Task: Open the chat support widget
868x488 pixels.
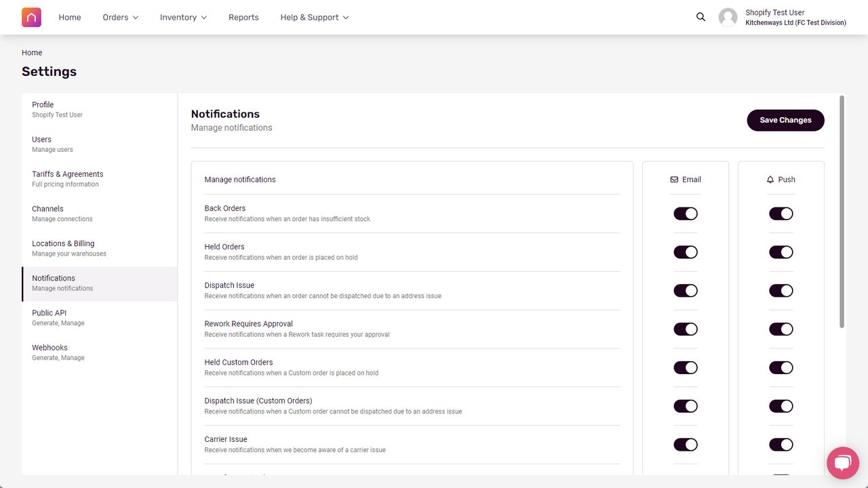Action: [842, 463]
